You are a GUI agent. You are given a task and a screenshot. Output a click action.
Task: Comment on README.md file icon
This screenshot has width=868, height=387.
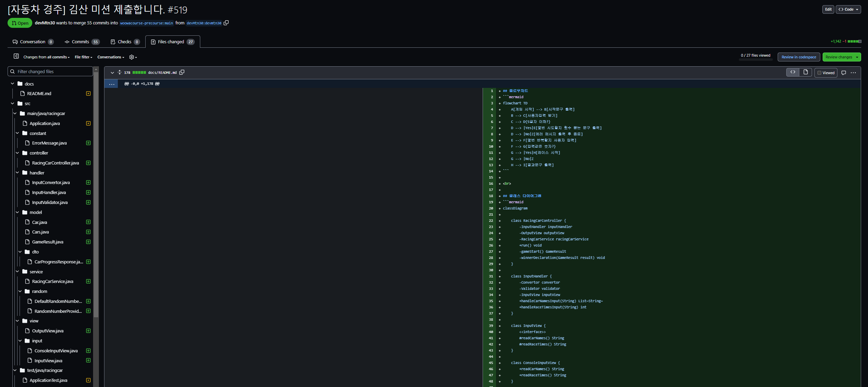coord(844,73)
